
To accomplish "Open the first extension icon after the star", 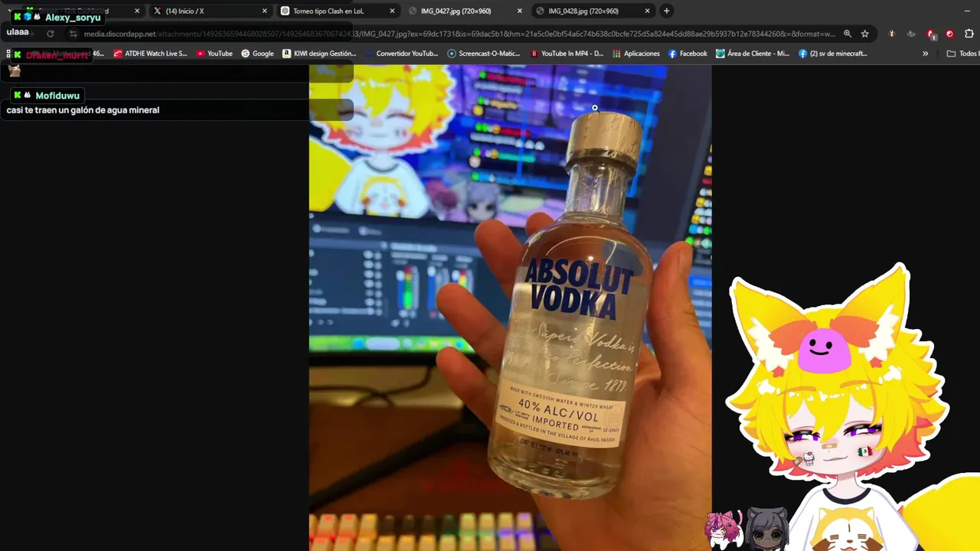I will click(891, 34).
